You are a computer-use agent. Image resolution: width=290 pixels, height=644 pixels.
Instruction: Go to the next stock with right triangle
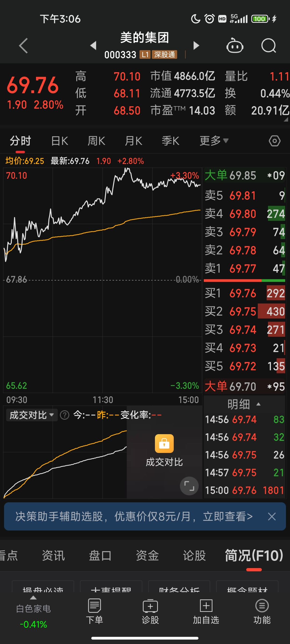click(196, 46)
